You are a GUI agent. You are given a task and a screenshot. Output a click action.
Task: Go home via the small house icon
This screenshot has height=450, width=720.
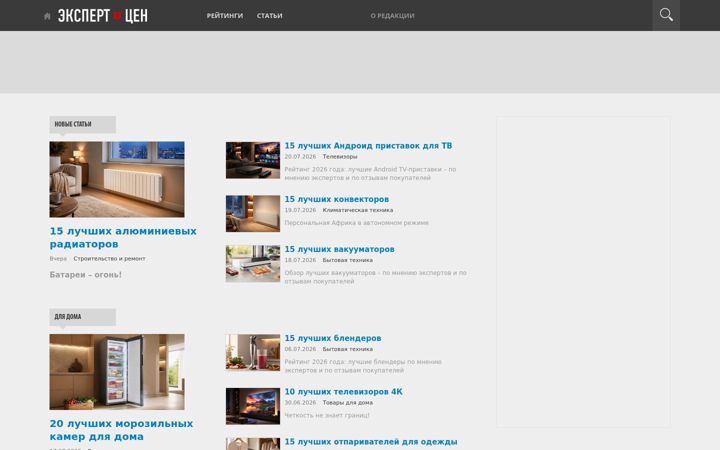tap(47, 16)
